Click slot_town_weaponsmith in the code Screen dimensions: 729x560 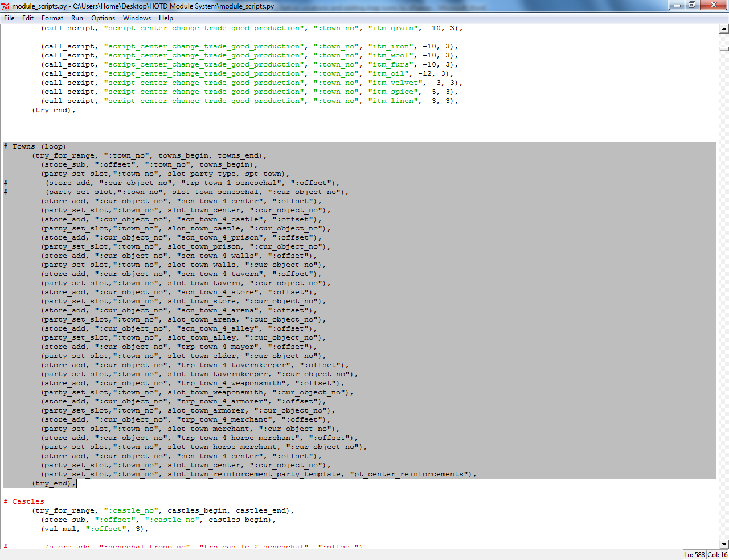(215, 392)
